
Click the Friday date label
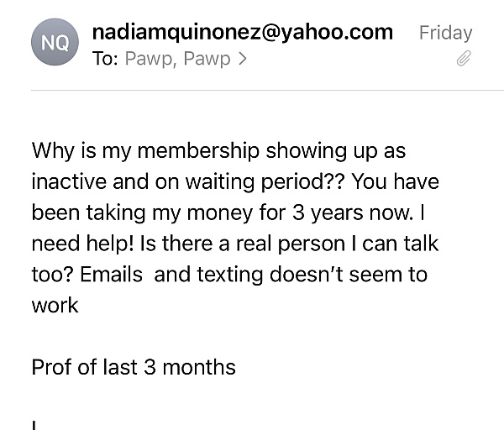(445, 33)
